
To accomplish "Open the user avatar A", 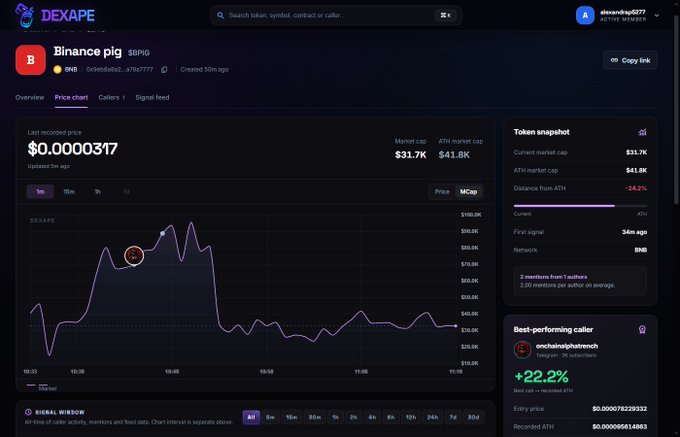I will 585,15.
